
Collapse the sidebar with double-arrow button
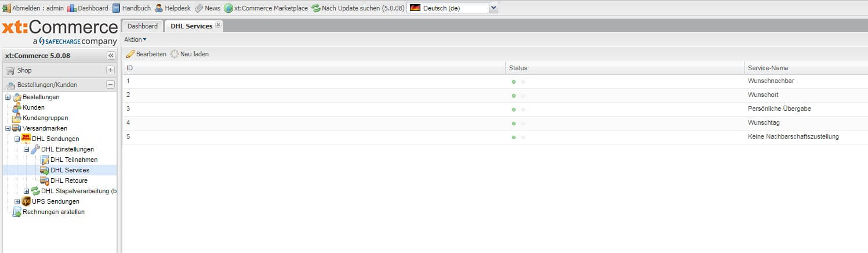pos(111,55)
